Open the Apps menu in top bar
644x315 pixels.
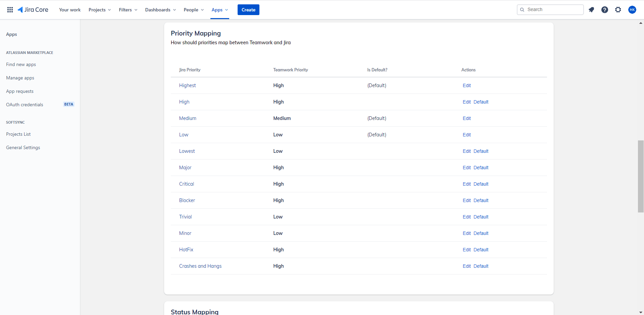[x=219, y=10]
